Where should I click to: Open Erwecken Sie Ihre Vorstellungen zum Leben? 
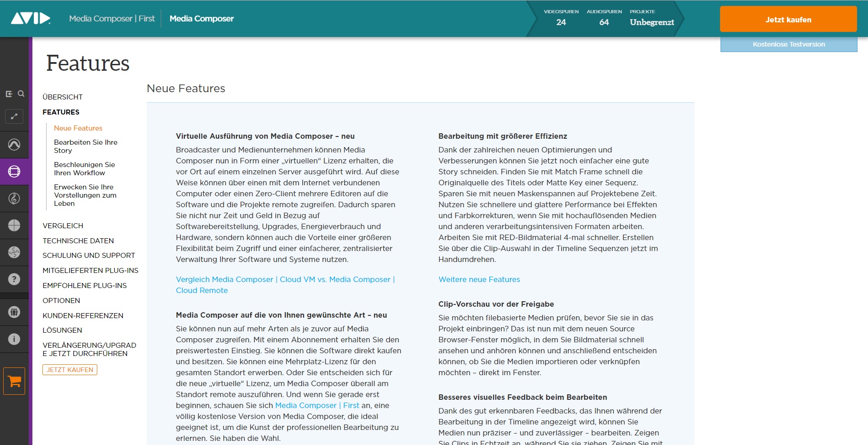click(x=85, y=195)
